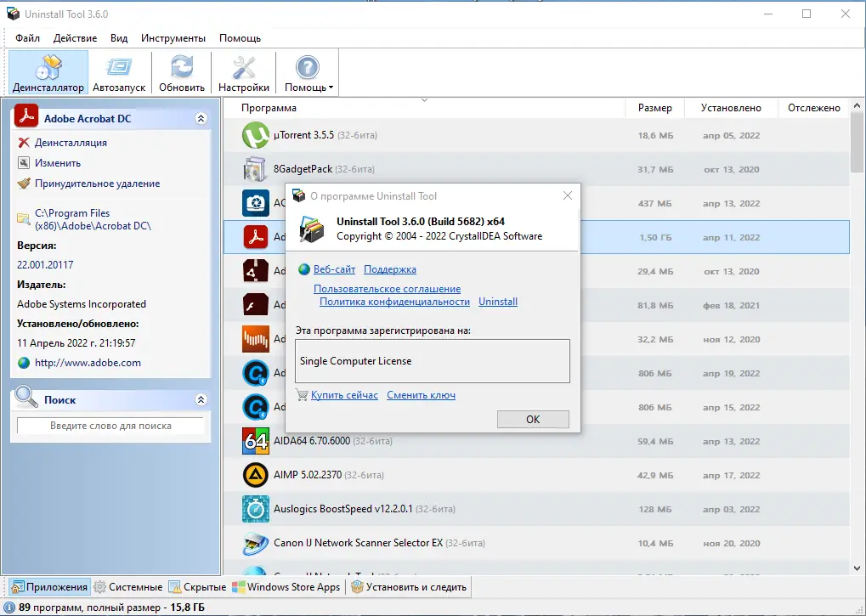This screenshot has height=616, width=866.
Task: Select Auslogics BoostSpeed in the list
Action: pos(342,509)
